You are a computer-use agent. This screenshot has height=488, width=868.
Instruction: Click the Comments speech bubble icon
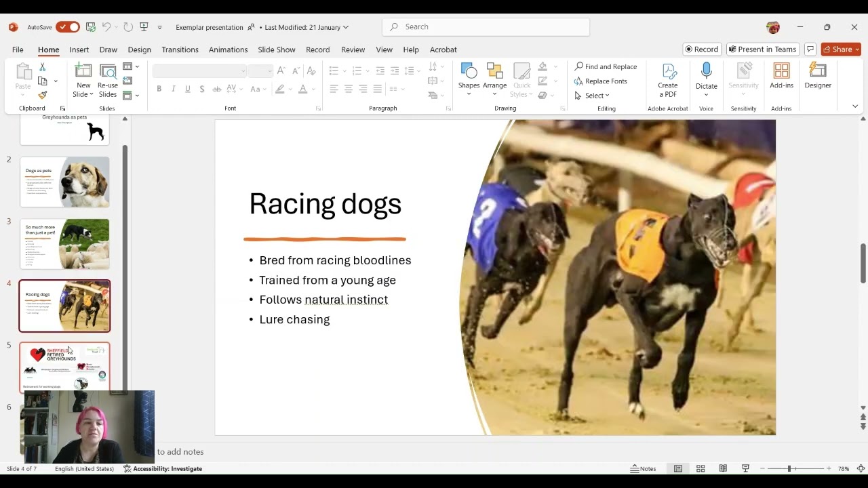(810, 49)
